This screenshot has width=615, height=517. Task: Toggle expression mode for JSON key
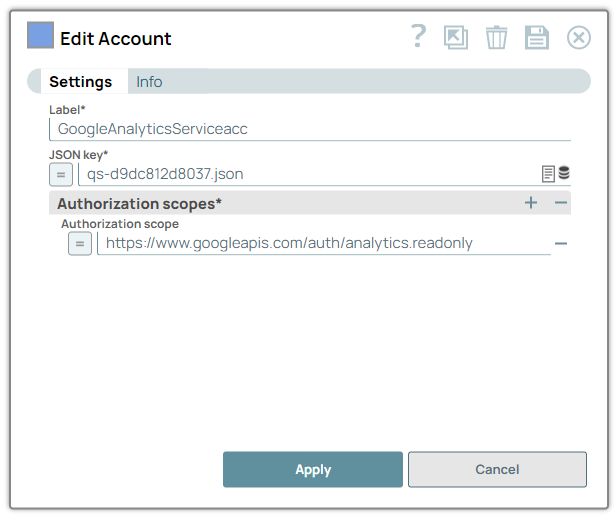pyautogui.click(x=60, y=174)
